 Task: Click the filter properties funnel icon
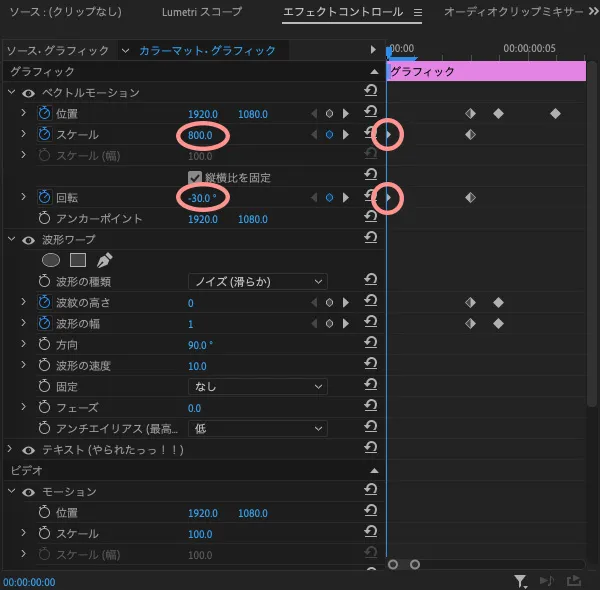(x=520, y=581)
